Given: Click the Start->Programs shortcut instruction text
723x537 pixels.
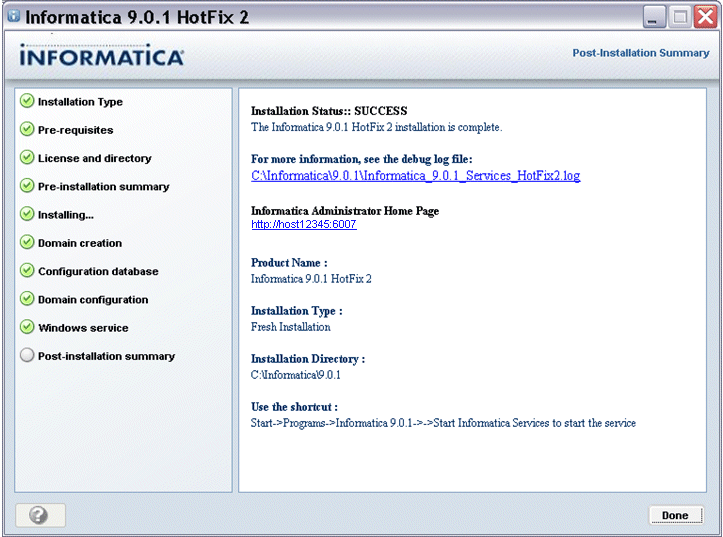Looking at the screenshot, I should click(x=443, y=423).
